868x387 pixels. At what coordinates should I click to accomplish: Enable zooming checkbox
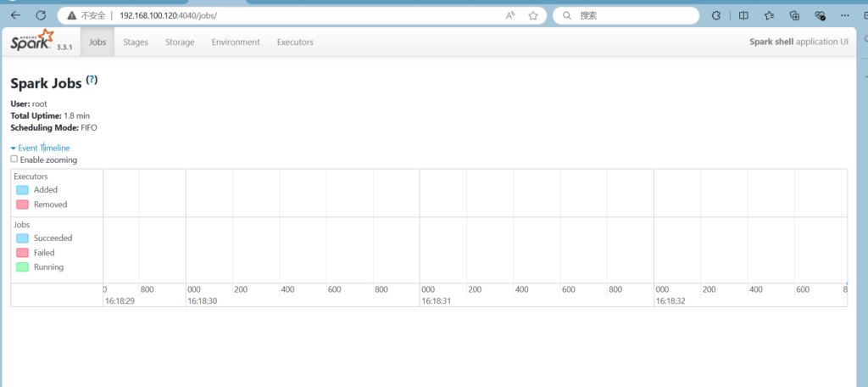(x=14, y=160)
